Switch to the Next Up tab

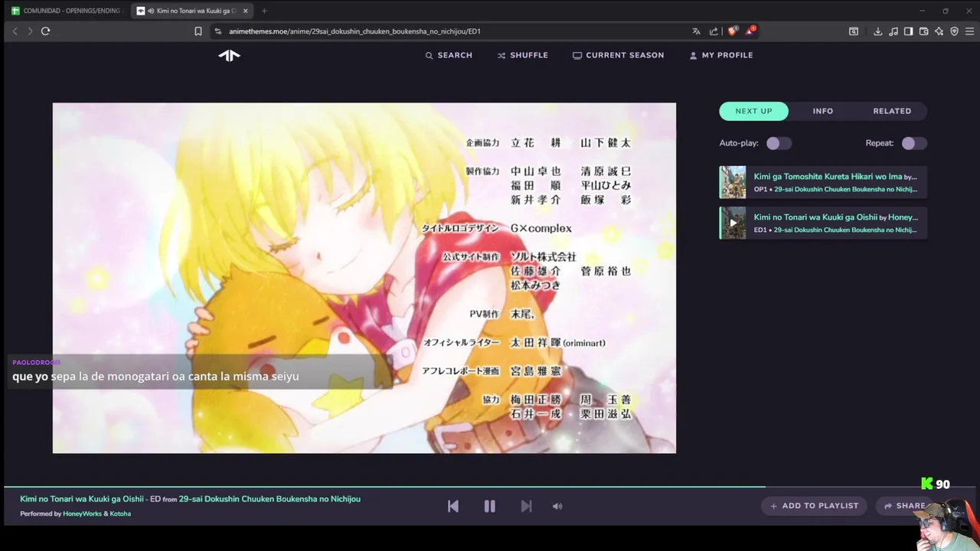pyautogui.click(x=754, y=111)
